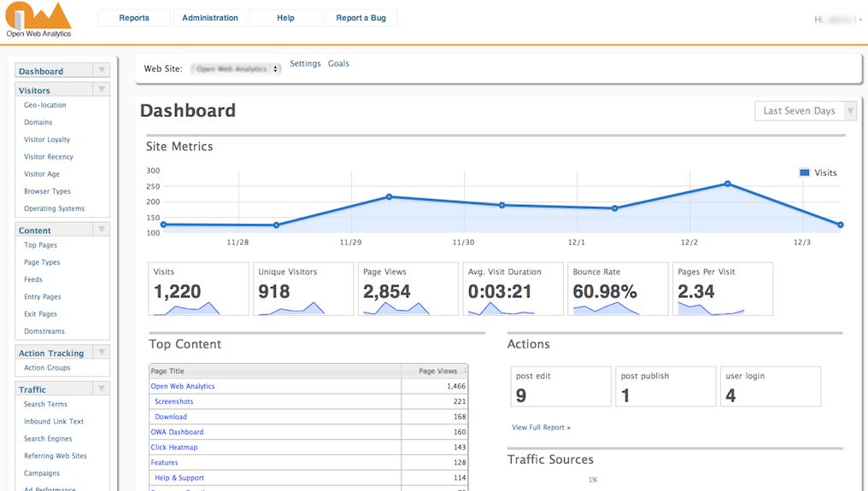Click the Page Title column header
The image size is (868, 491).
(275, 371)
